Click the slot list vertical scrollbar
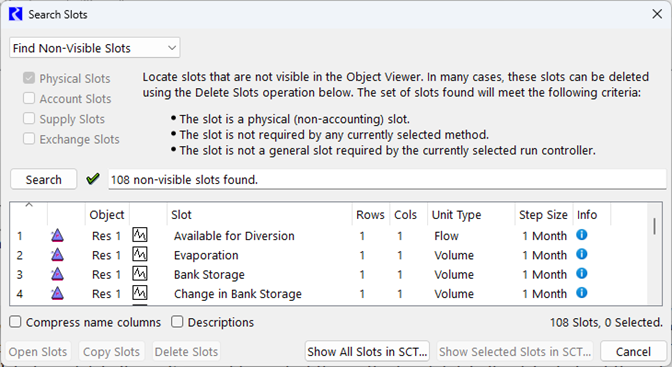This screenshot has width=672, height=367. [654, 253]
